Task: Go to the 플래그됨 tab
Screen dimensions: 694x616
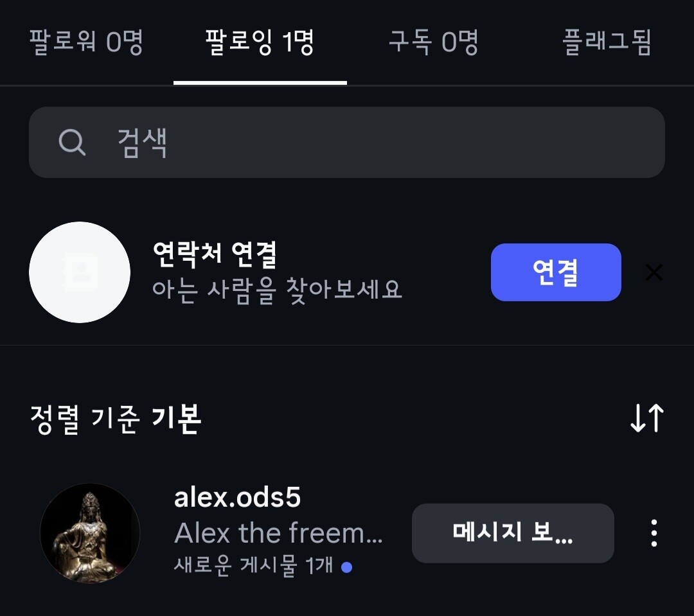Action: [607, 43]
